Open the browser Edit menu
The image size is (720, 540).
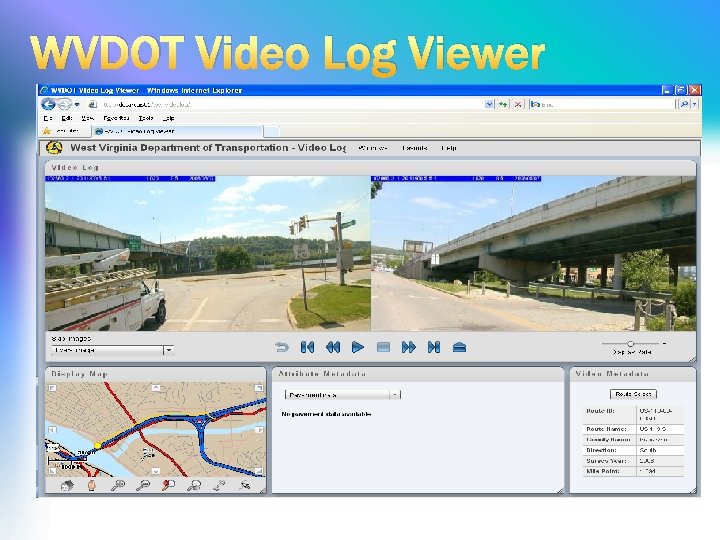67,118
